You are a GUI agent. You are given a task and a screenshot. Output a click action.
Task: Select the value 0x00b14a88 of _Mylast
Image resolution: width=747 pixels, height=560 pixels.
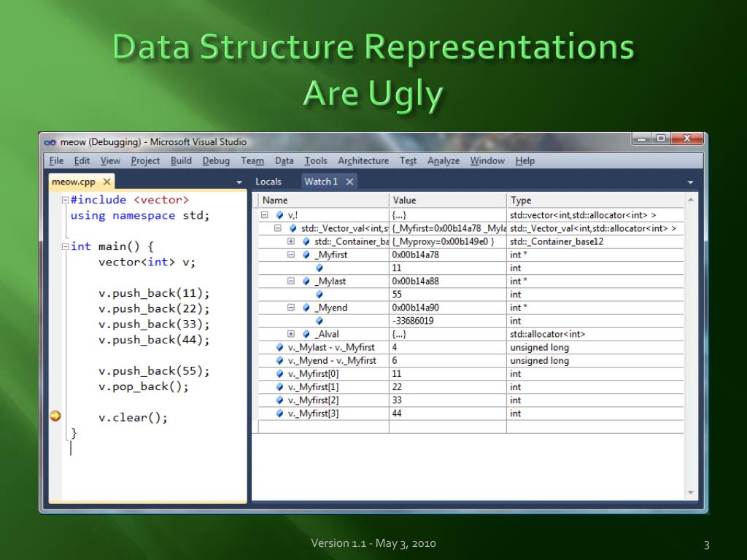(x=415, y=281)
